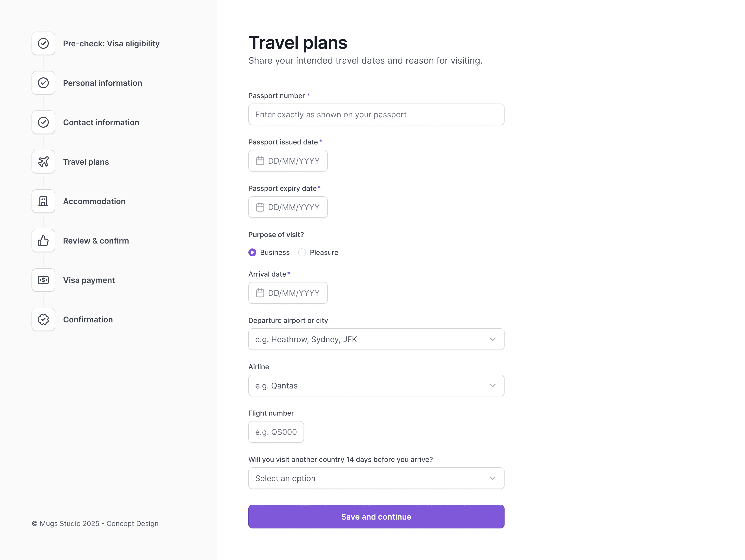
Task: Open the passport issued date calendar icon
Action: (261, 161)
